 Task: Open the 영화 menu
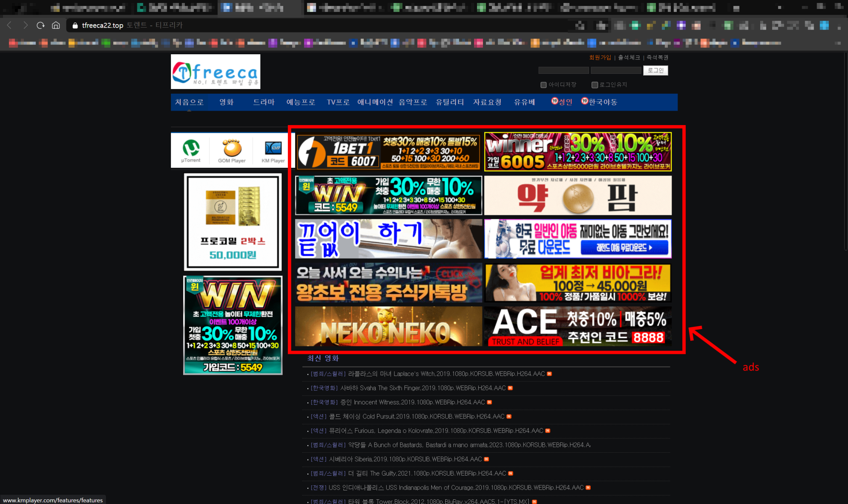coord(226,102)
